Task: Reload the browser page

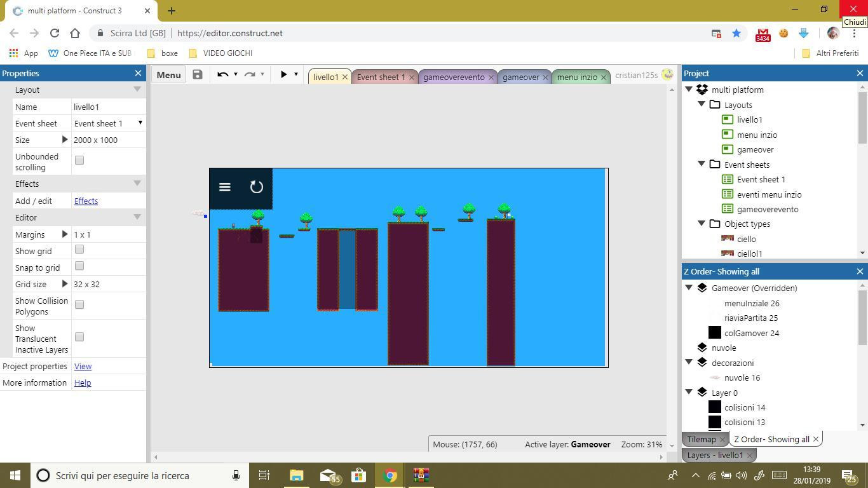Action: [x=55, y=33]
